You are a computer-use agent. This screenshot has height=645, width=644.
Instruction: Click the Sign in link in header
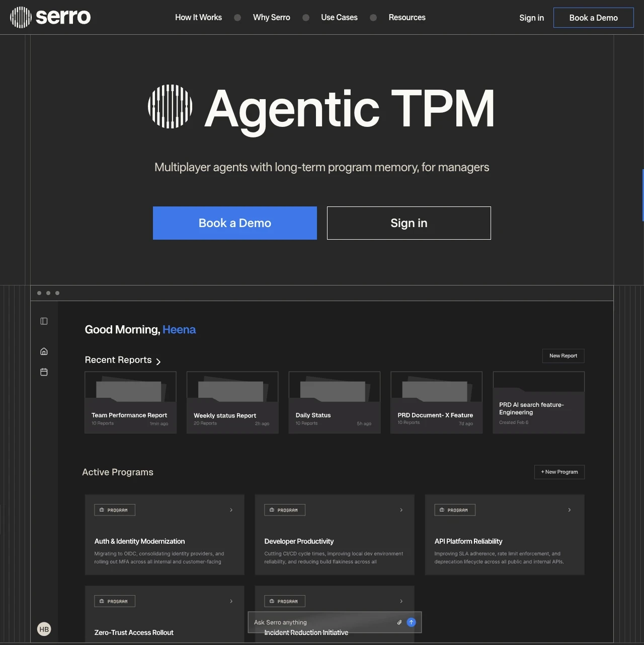pyautogui.click(x=532, y=18)
